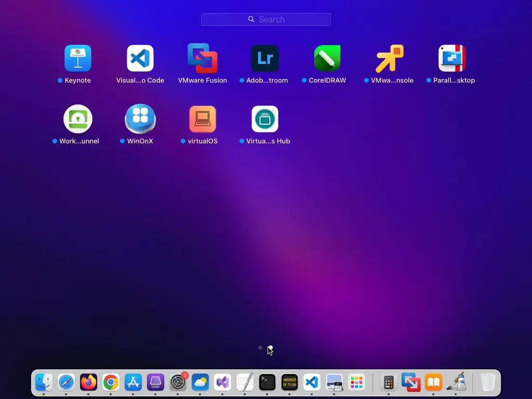Open Firefox from the Dock

coord(88,382)
